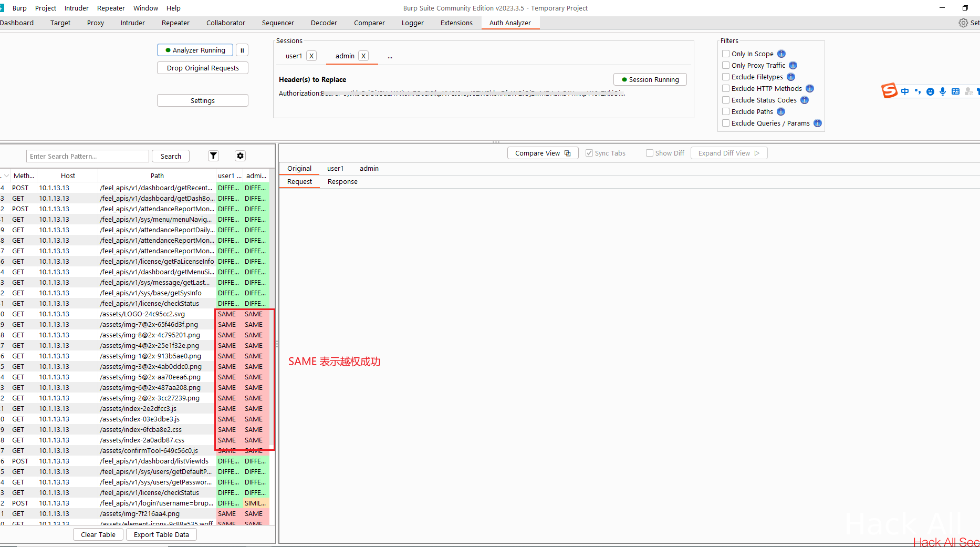
Task: Open the Project menu
Action: pyautogui.click(x=46, y=8)
